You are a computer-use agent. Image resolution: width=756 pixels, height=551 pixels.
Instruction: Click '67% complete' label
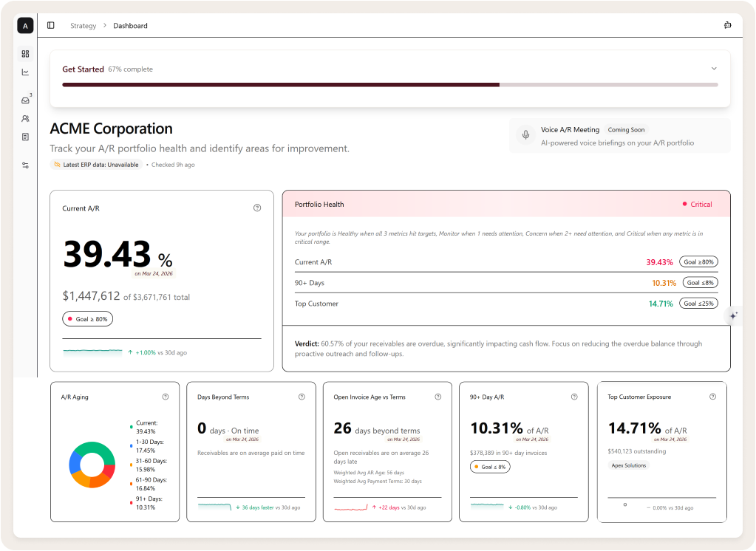[130, 69]
